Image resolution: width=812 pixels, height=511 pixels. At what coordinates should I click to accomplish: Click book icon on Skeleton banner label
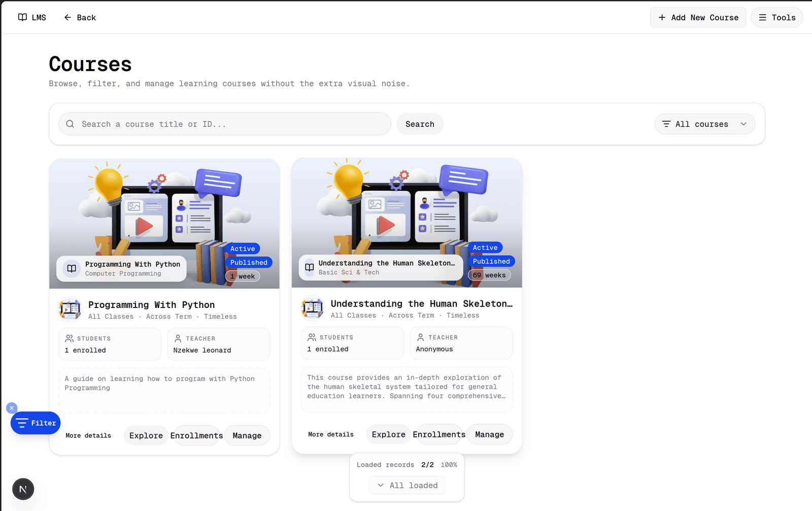pos(309,267)
